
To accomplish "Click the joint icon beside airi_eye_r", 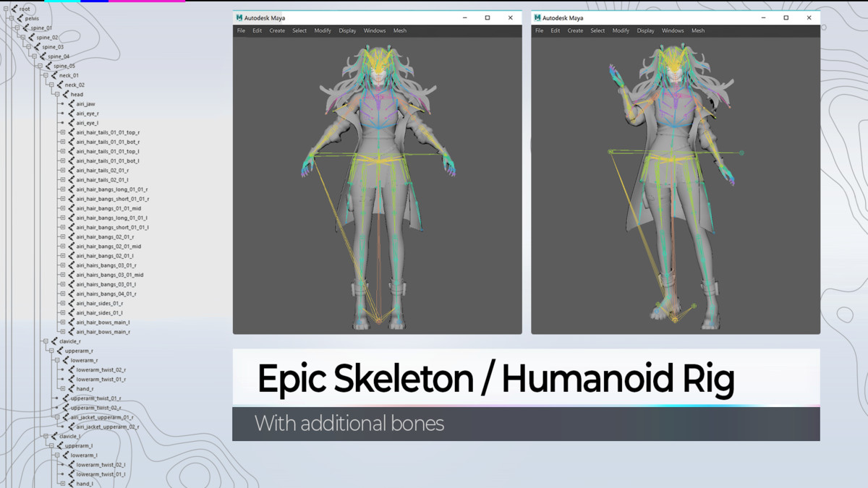I will click(x=71, y=114).
